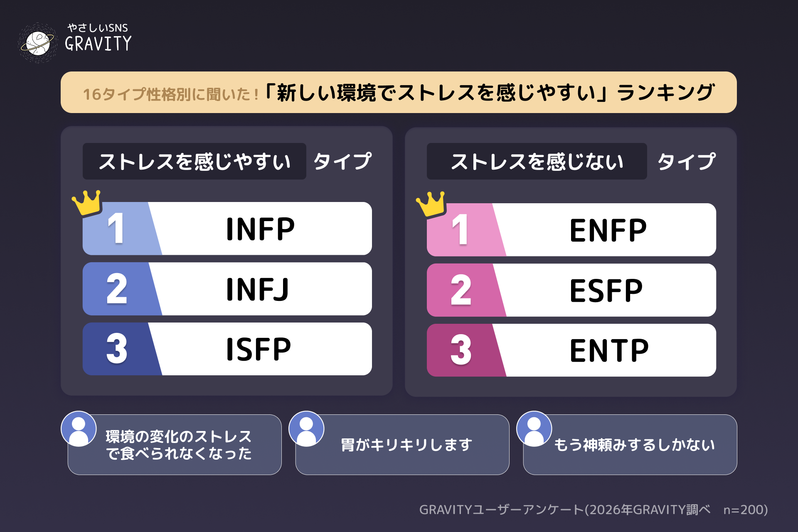This screenshot has height=532, width=798.
Task: Click the yellow crown above the ENFP card
Action: tap(431, 204)
